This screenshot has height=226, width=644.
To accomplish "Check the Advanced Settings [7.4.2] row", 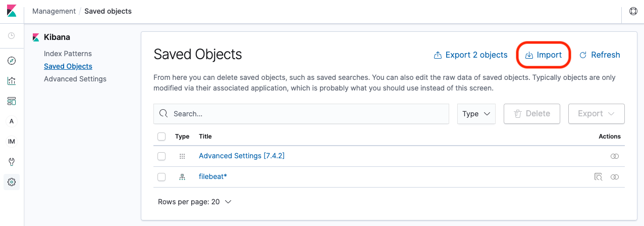I will (x=162, y=157).
